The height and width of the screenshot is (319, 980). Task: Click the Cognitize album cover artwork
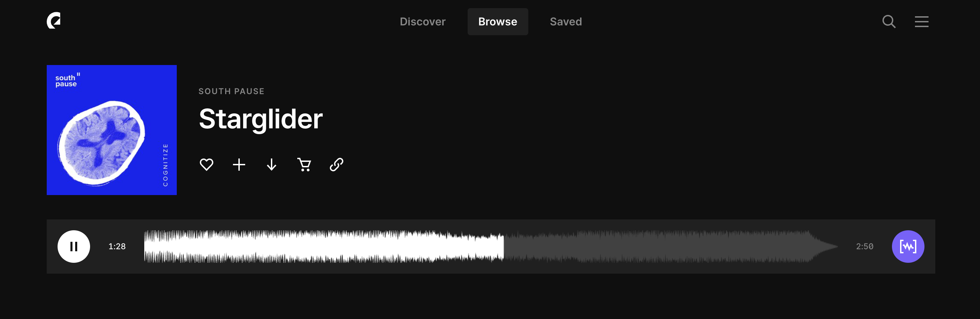coord(111,130)
